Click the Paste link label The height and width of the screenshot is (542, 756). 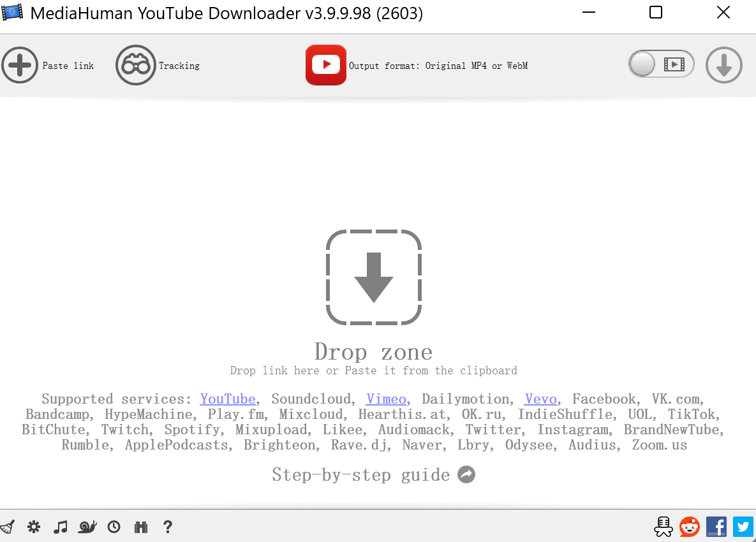tap(68, 66)
